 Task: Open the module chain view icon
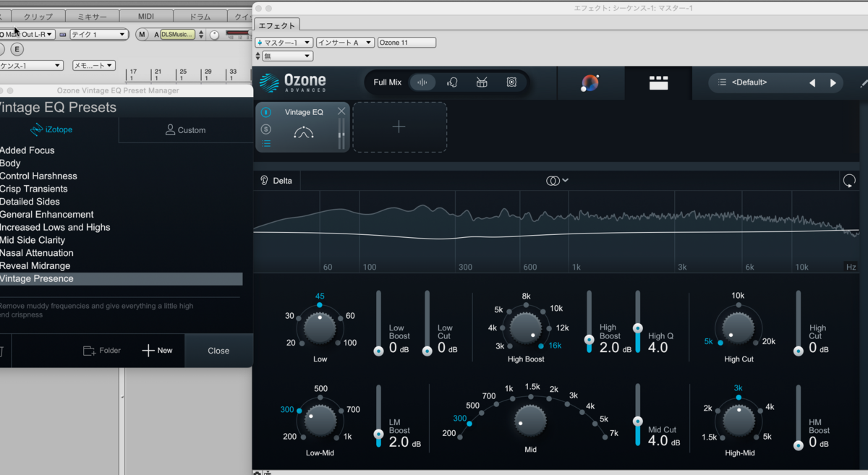click(658, 83)
